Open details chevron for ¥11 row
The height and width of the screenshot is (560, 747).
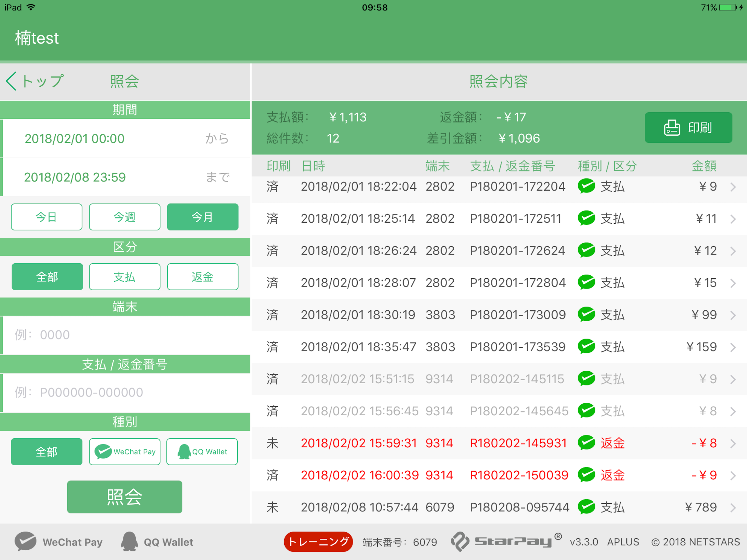(x=733, y=219)
